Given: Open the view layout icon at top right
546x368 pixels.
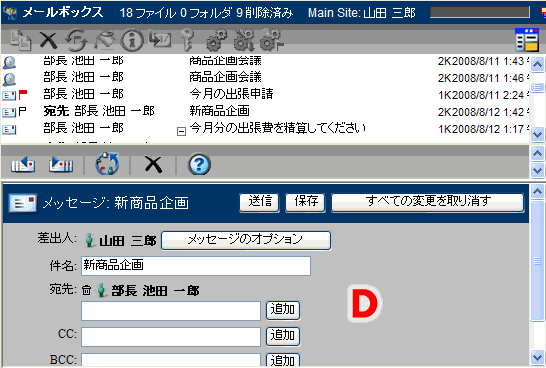Looking at the screenshot, I should pos(527,40).
